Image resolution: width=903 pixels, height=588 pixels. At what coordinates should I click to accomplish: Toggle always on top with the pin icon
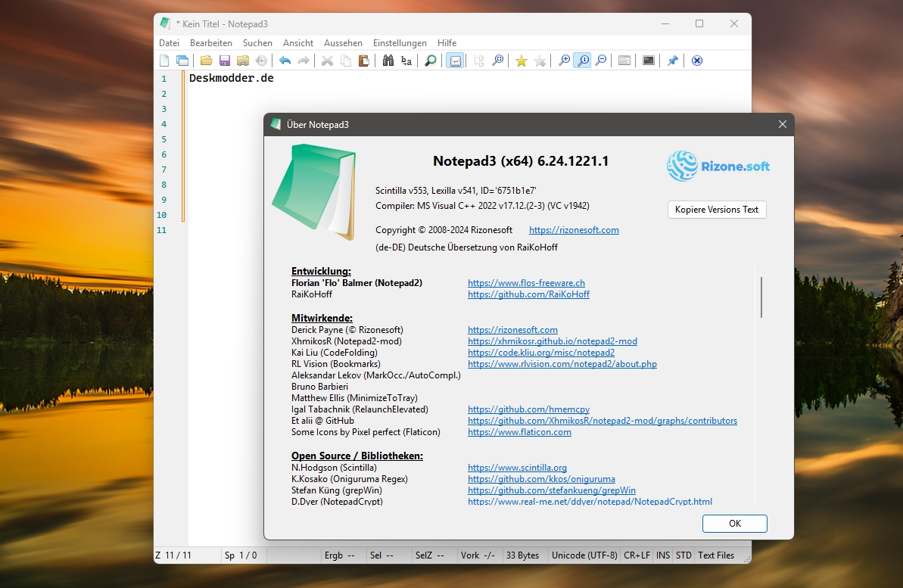coord(673,61)
